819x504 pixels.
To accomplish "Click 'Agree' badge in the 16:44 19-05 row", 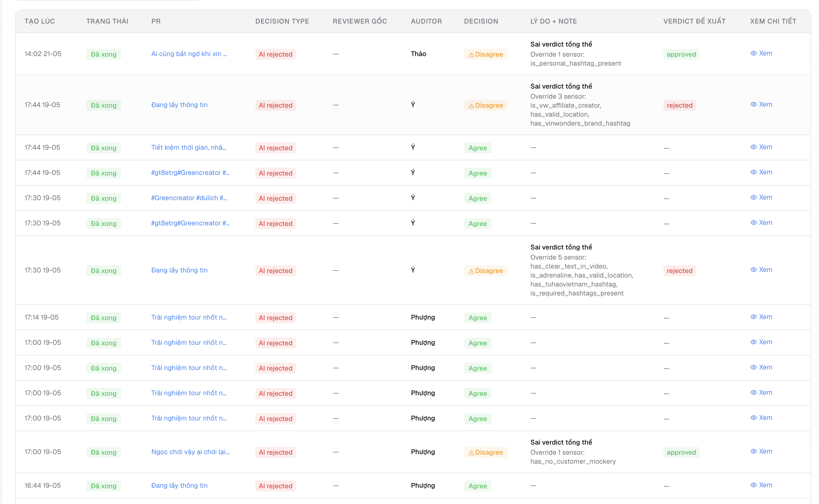I will pyautogui.click(x=478, y=486).
